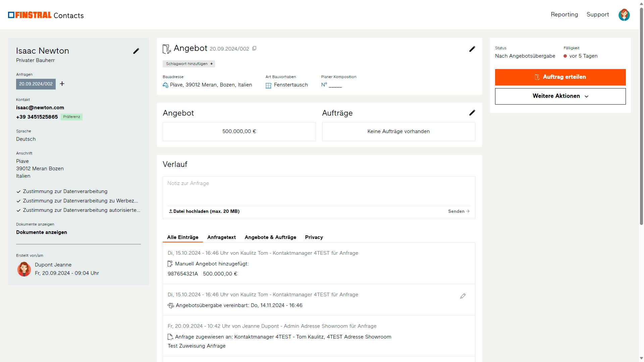Focus the Notiz zur Anfrage field
This screenshot has width=644, height=362.
(319, 191)
